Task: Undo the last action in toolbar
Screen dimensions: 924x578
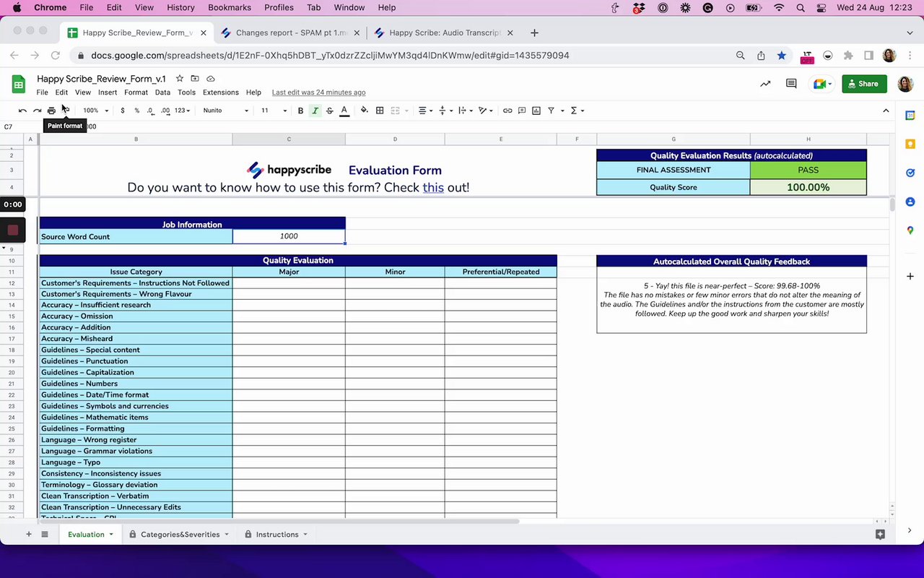Action: (x=22, y=111)
